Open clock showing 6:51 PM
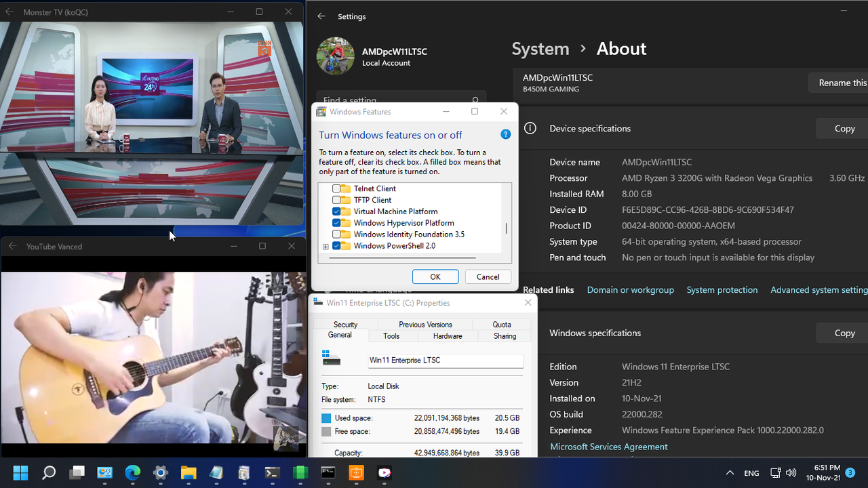Image resolution: width=868 pixels, height=488 pixels. [x=822, y=472]
